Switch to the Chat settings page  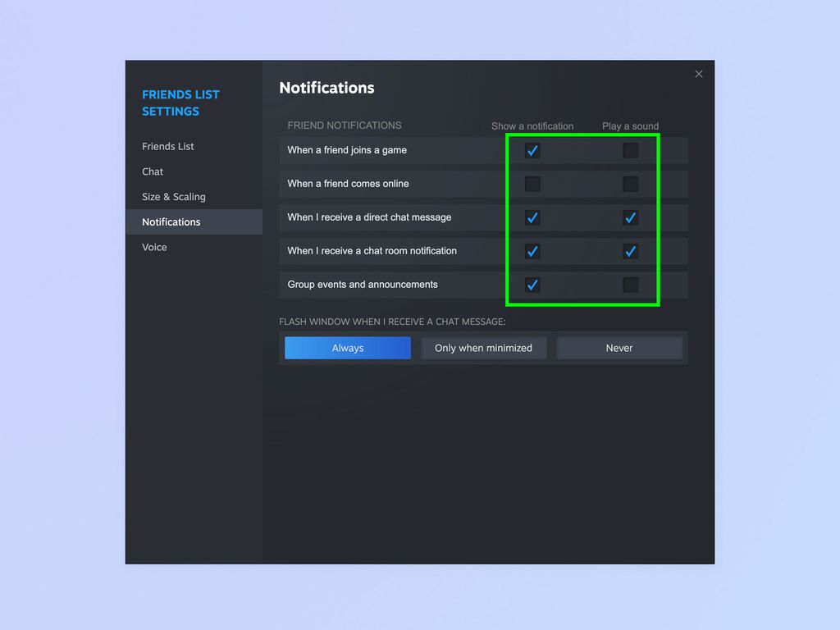[153, 171]
